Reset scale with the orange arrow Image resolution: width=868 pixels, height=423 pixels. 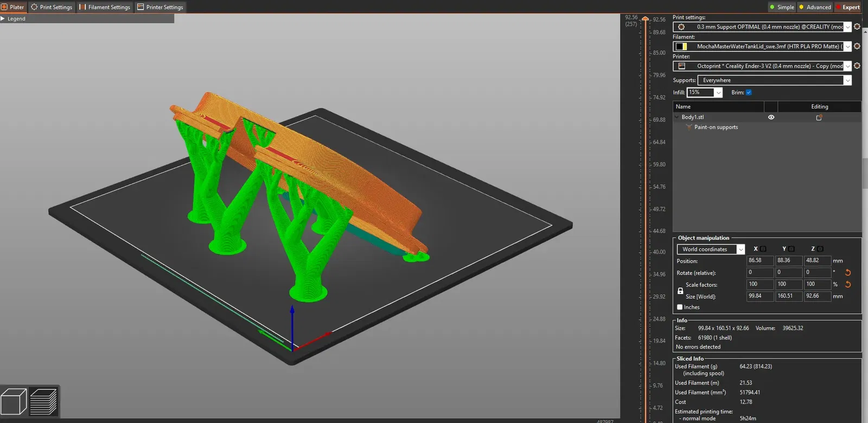pos(848,285)
